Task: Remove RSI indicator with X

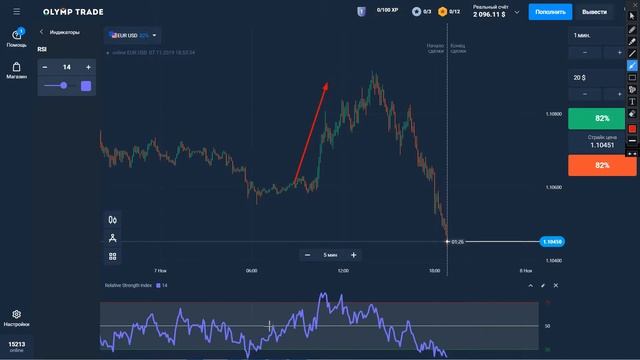Action: [x=556, y=286]
